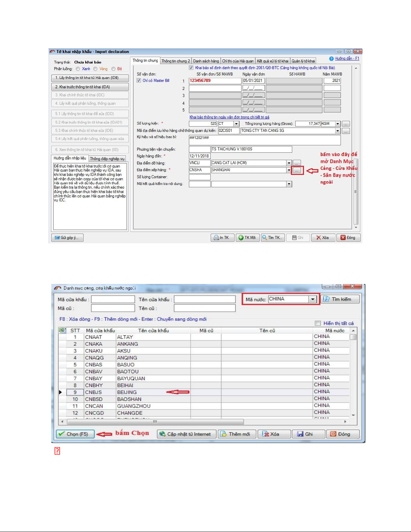
Task: Click Xóa in the Import declaration window
Action: click(323, 238)
